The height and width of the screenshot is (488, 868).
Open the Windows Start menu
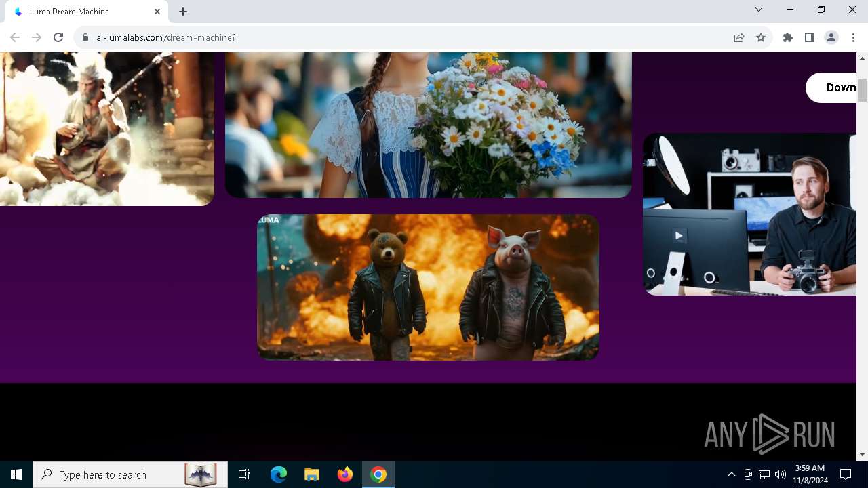pyautogui.click(x=16, y=474)
